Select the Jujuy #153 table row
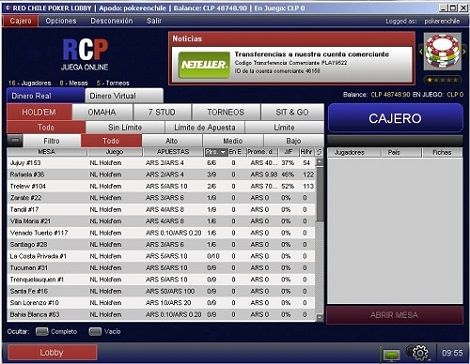The width and height of the screenshot is (470, 364). (161, 163)
